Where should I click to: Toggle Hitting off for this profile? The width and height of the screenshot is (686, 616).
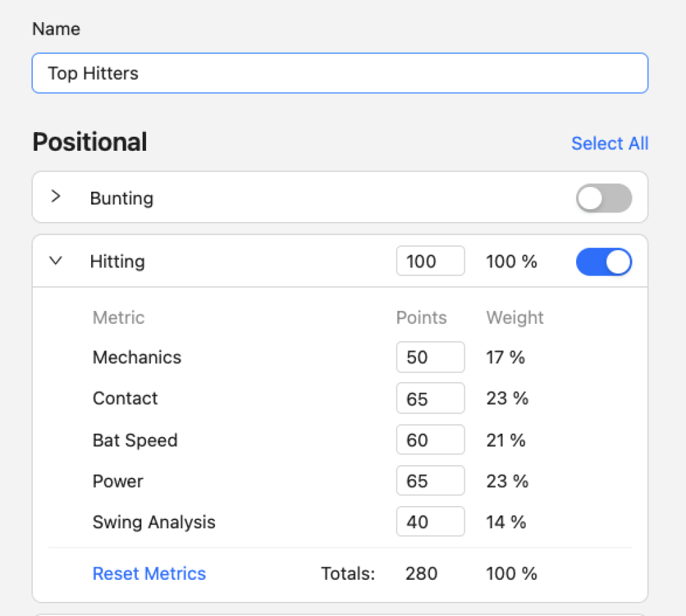click(x=604, y=261)
